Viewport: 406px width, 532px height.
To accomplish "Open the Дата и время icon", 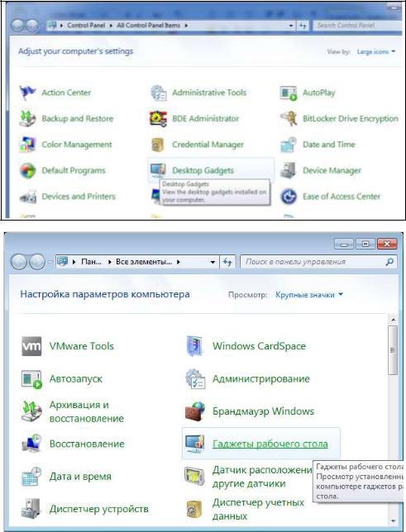I will point(31,477).
